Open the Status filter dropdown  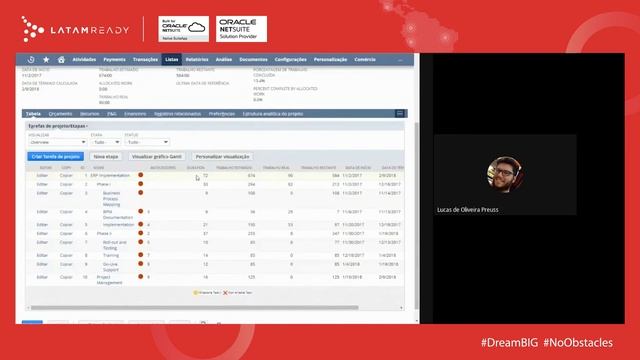tap(147, 142)
